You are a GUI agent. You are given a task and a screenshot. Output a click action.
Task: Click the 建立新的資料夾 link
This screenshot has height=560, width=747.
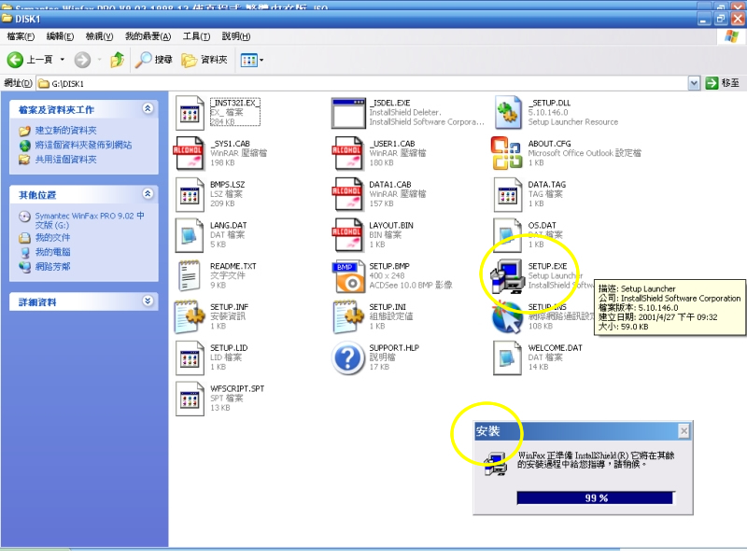[x=65, y=131]
